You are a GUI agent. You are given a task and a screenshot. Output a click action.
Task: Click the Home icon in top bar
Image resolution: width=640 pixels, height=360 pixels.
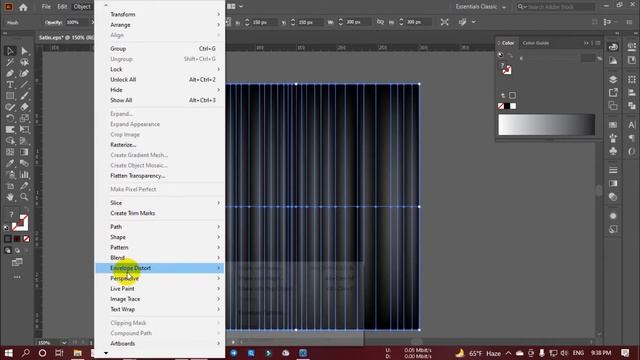pyautogui.click(x=23, y=7)
